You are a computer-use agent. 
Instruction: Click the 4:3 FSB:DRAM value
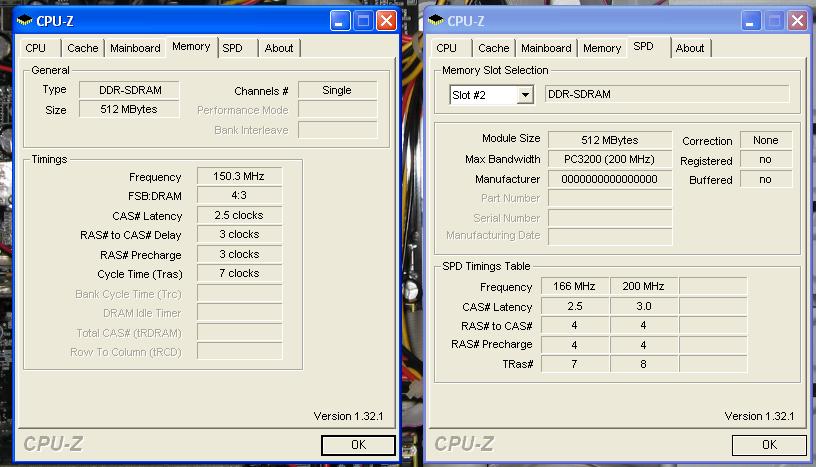point(239,195)
